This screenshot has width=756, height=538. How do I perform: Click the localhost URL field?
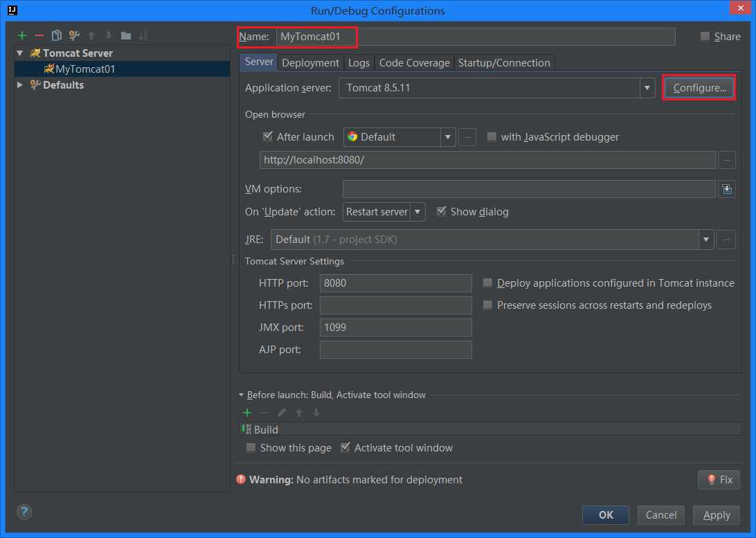tap(487, 159)
